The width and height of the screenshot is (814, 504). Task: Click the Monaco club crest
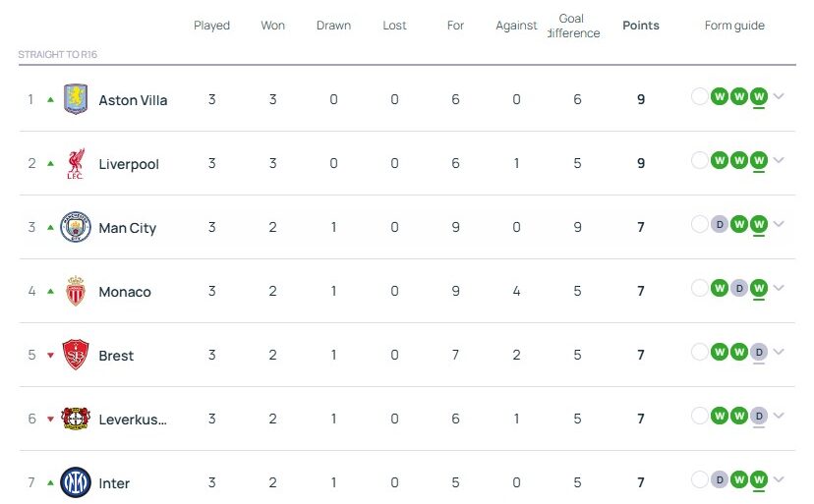pos(76,291)
